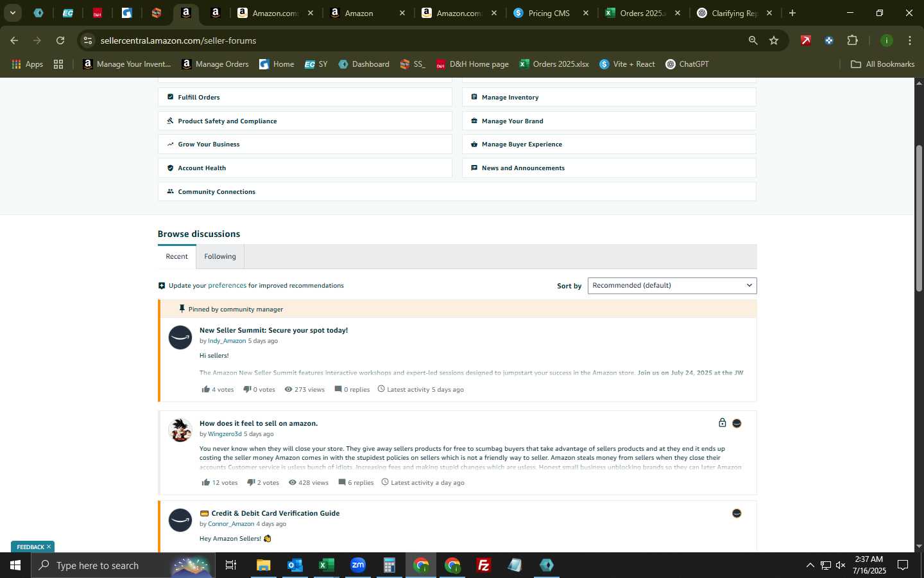
Task: Open the 6 replies of Wingzero3d post
Action: click(x=355, y=482)
